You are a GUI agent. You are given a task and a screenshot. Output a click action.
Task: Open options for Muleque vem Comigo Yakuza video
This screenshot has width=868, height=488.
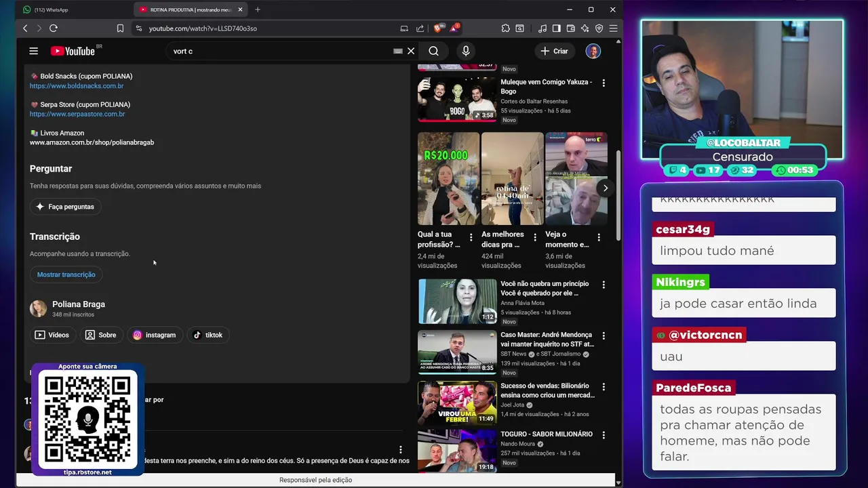[x=604, y=83]
